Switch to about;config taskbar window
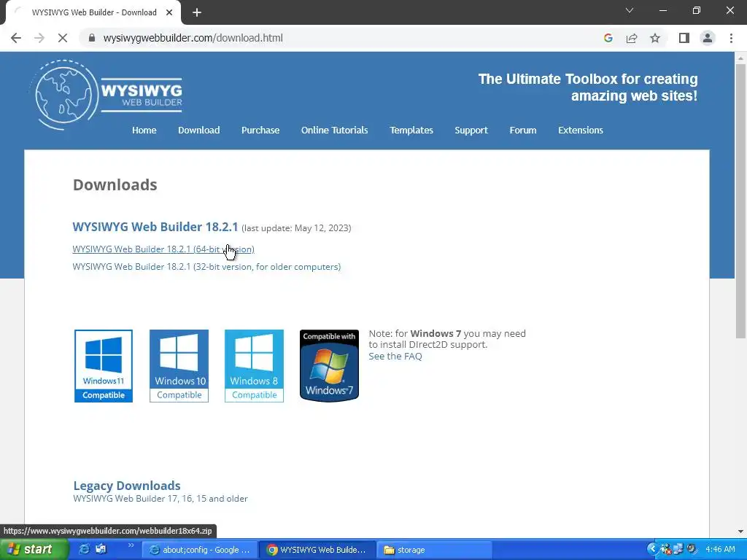Viewport: 747px width, 560px height. [200, 550]
